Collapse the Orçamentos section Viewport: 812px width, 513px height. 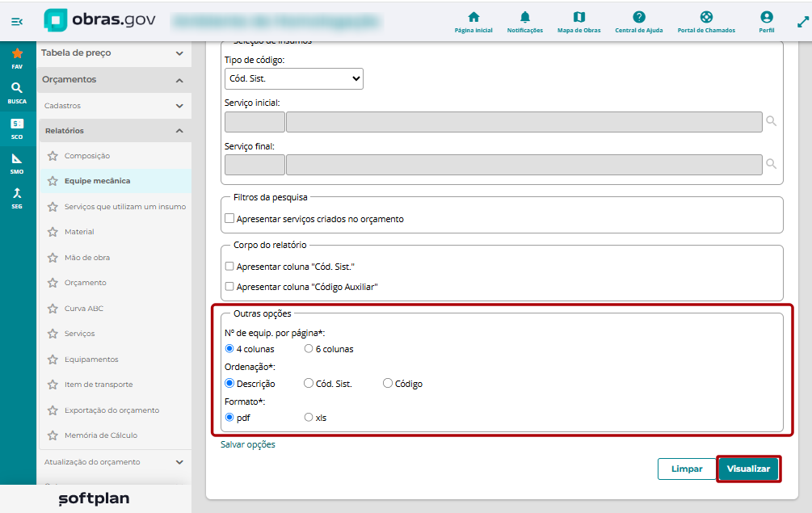(114, 80)
